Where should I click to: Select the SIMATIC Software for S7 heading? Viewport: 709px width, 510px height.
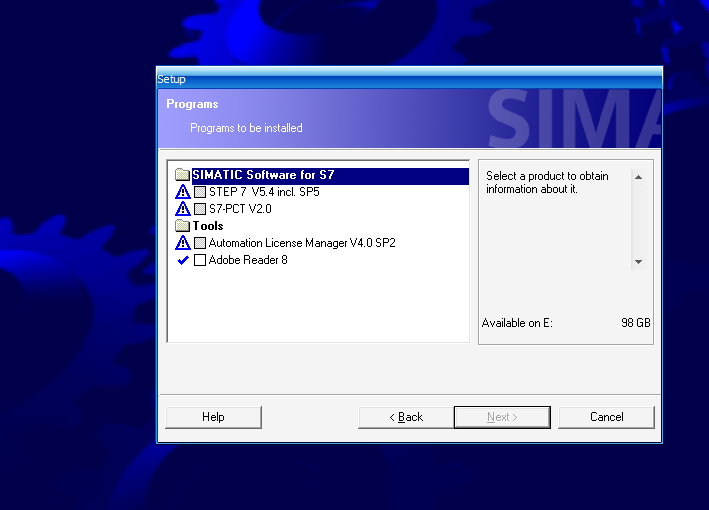coord(263,175)
